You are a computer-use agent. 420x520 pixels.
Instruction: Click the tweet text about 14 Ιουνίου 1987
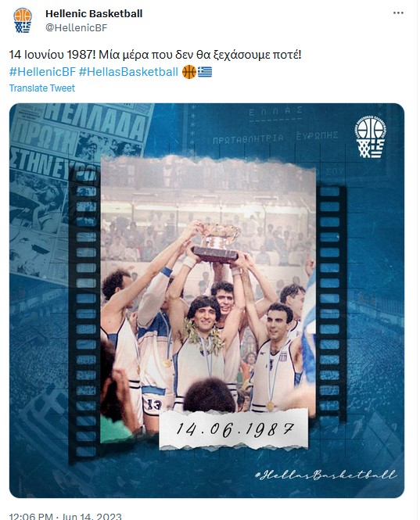pyautogui.click(x=156, y=55)
